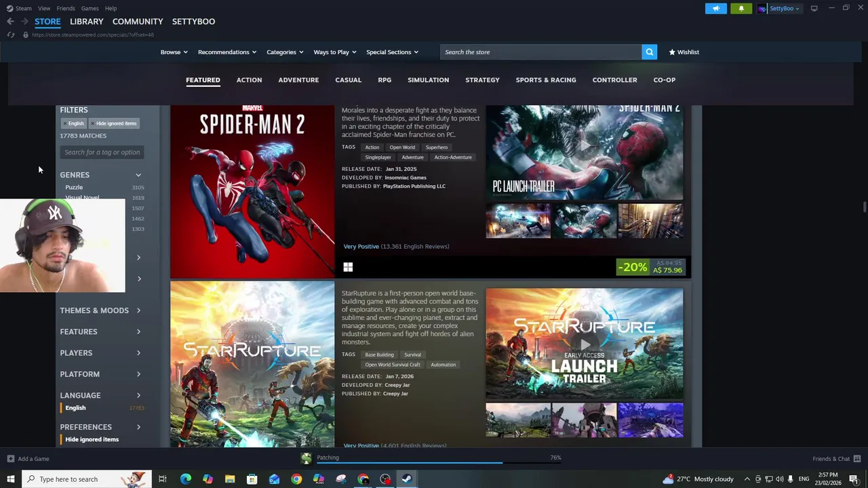This screenshot has width=868, height=488.
Task: Open the Creepy Jar developer link
Action: click(397, 385)
